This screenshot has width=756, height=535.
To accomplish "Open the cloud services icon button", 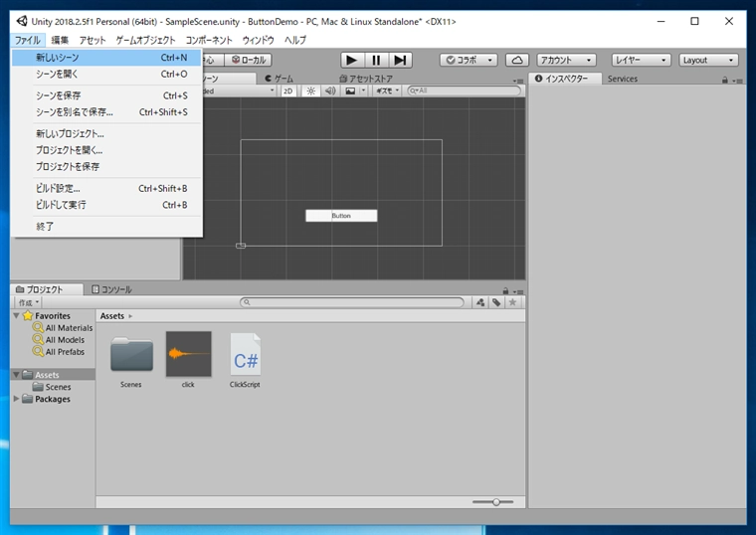I will pos(517,60).
